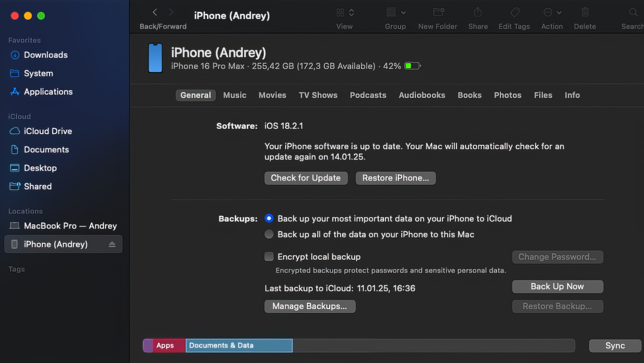Screen dimensions: 644x363
Task: Select iCloud backup for important data
Action: pyautogui.click(x=269, y=218)
